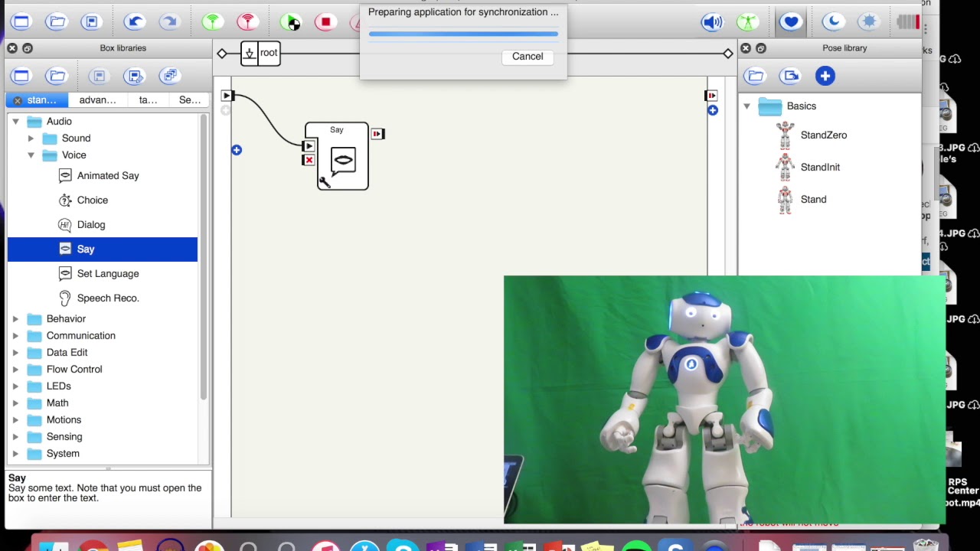Add diagram output with right plus icon
The height and width of the screenshot is (551, 980).
tap(713, 110)
